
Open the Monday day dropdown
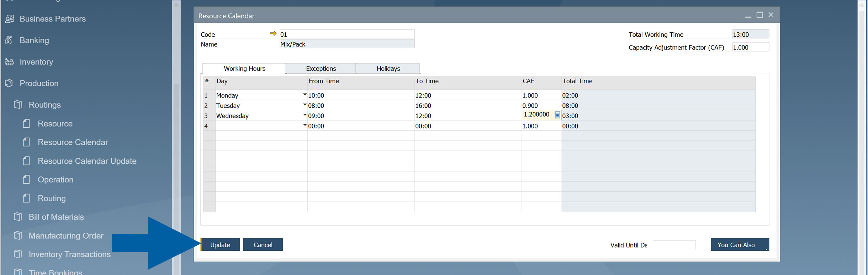click(305, 95)
